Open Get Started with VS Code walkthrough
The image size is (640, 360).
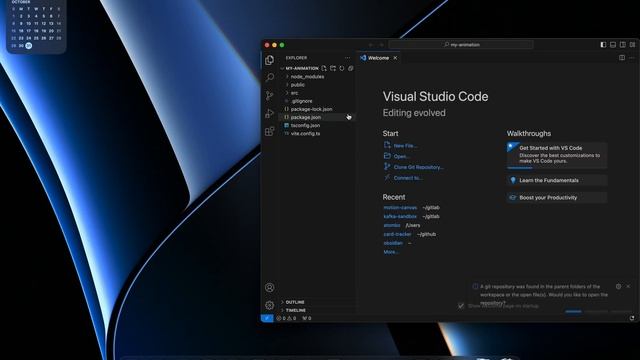point(557,156)
